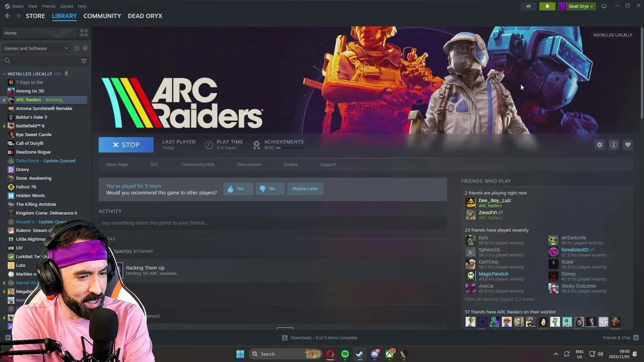644x362 pixels.
Task: Open Discord from the taskbar
Action: point(375,354)
